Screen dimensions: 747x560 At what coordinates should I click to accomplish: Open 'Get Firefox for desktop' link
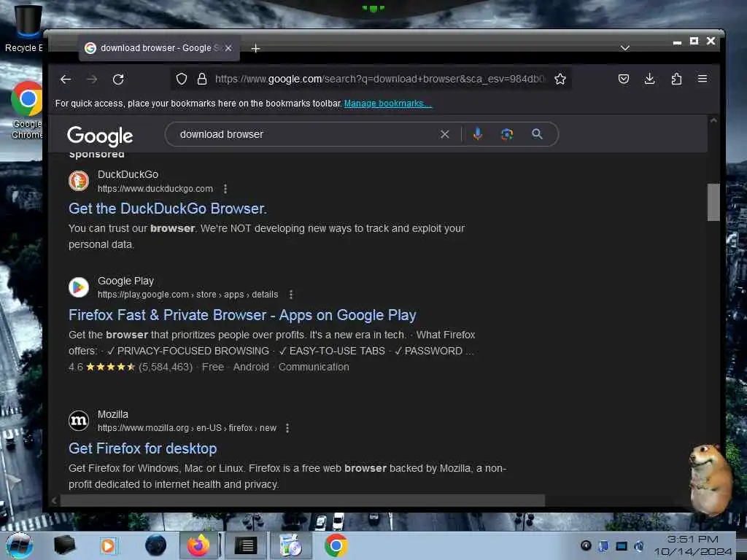pos(142,448)
